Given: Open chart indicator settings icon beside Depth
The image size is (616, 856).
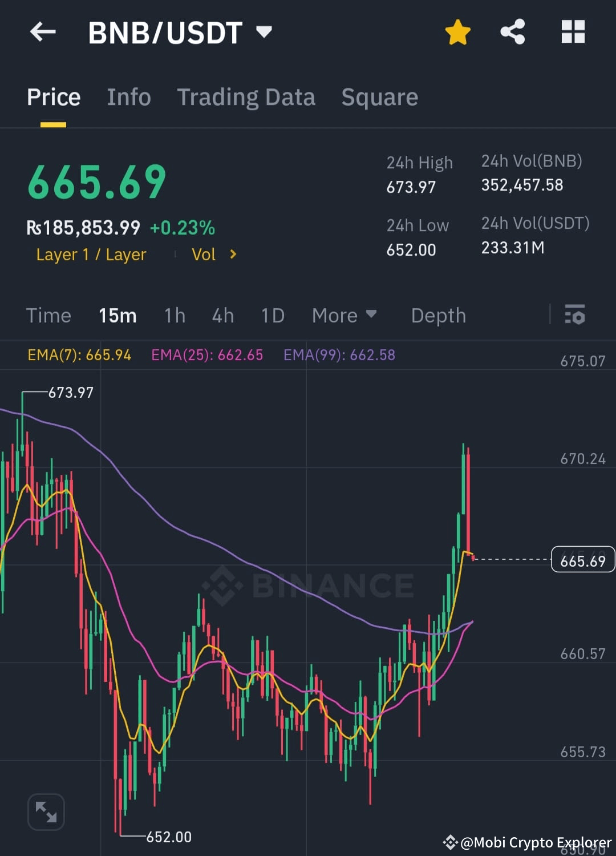Looking at the screenshot, I should tap(575, 315).
